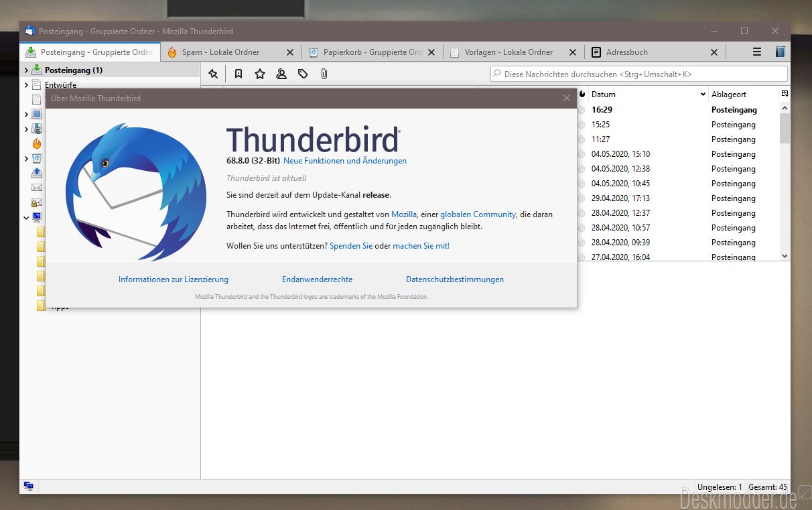Click the Spenden Sie link

point(351,246)
